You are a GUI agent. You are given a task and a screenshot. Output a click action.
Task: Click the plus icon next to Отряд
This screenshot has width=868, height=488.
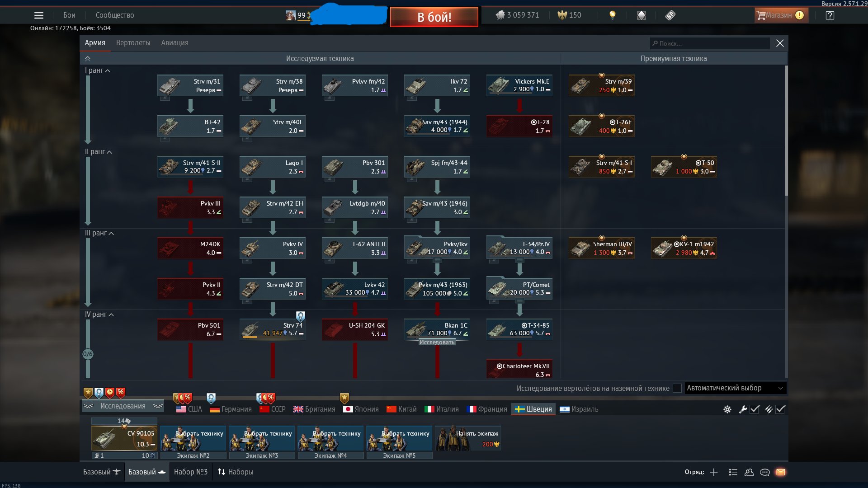tap(714, 472)
